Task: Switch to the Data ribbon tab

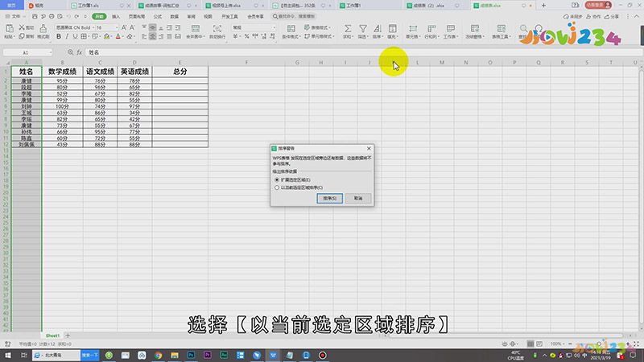Action: pyautogui.click(x=174, y=16)
